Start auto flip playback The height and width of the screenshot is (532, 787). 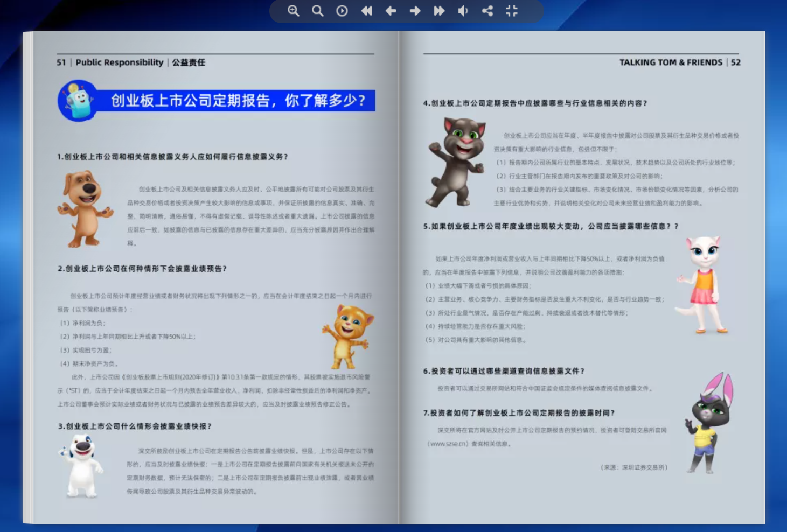342,11
